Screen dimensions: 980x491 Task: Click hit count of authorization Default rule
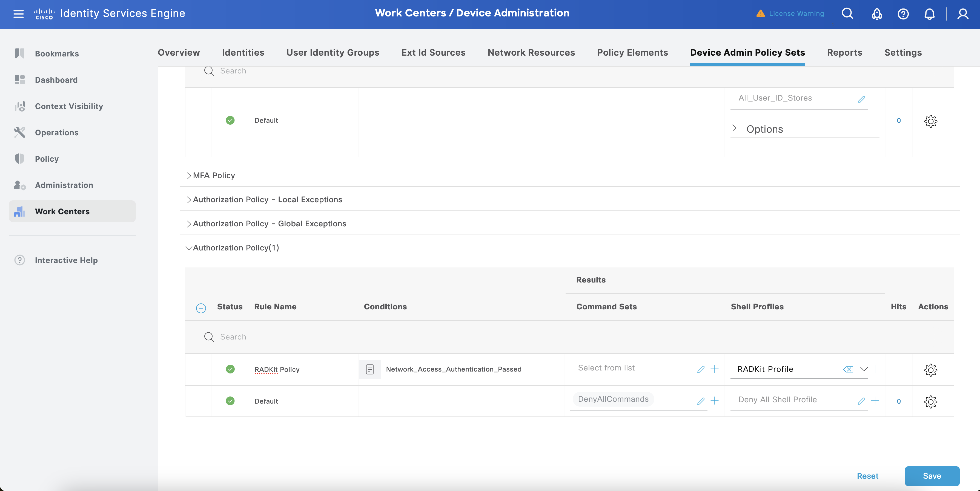(899, 401)
